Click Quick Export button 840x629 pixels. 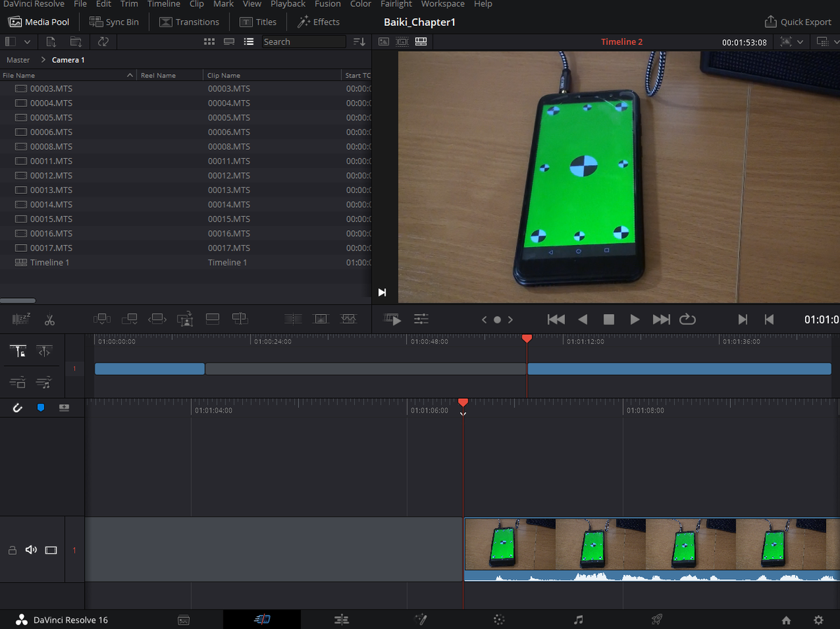point(798,22)
